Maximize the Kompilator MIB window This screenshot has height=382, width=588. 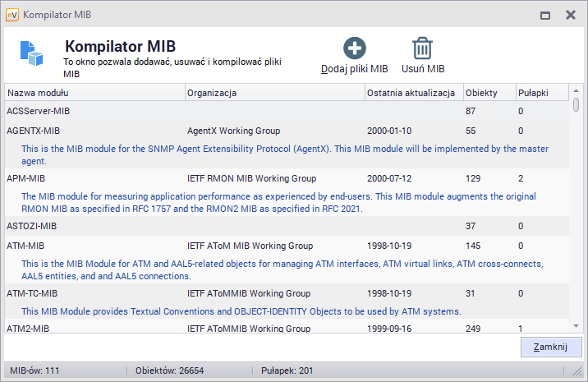point(544,15)
